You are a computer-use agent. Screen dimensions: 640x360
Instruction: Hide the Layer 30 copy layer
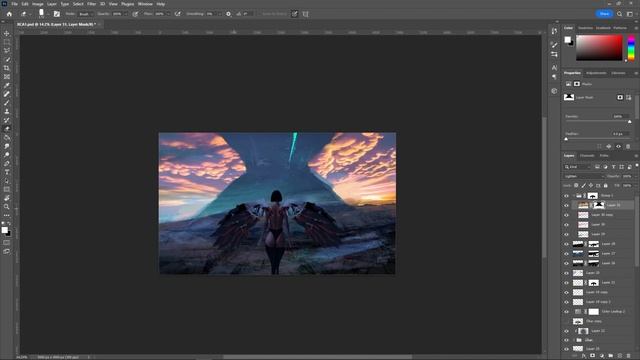[566, 215]
